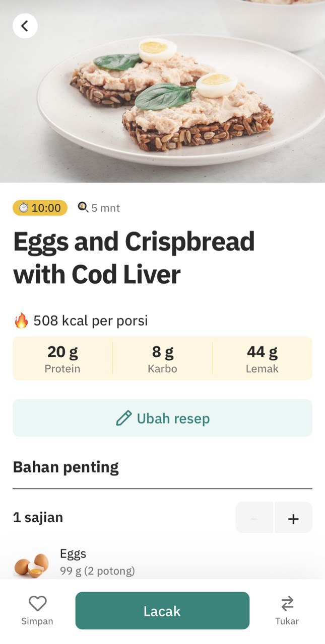Tap the recipe title Eggs and Crispbread

[134, 258]
